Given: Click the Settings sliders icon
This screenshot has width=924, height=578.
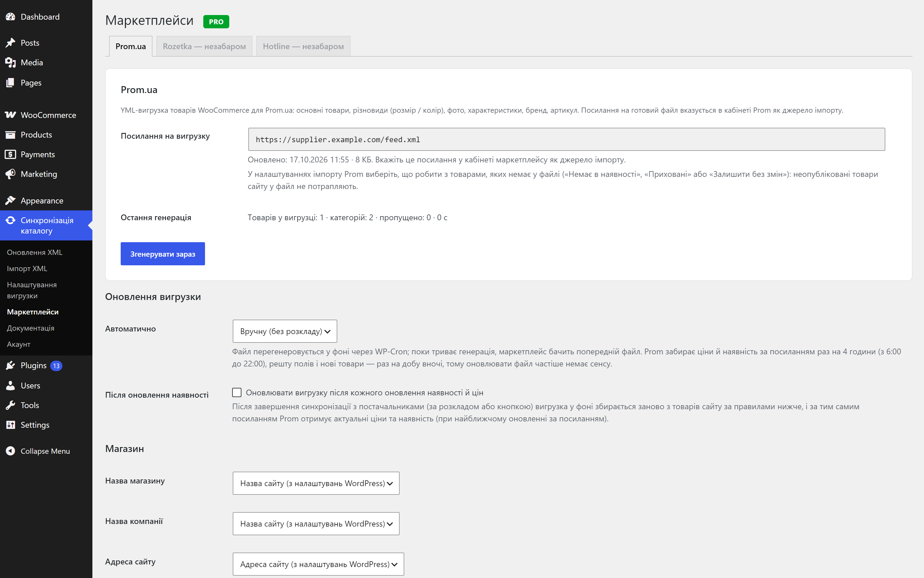Looking at the screenshot, I should [10, 425].
